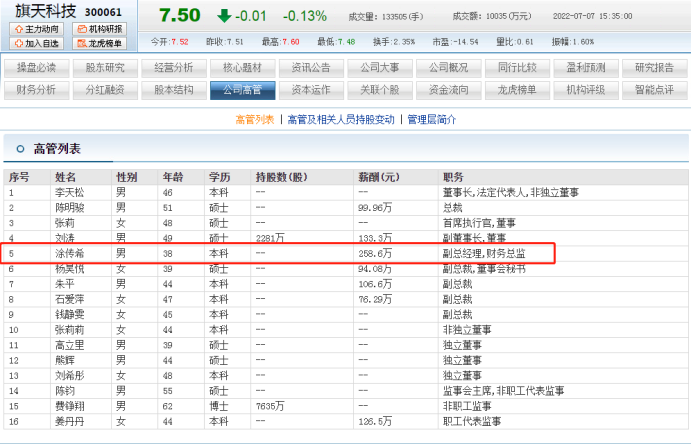Open the 关联个股 tab
The height and width of the screenshot is (444, 691).
point(380,90)
